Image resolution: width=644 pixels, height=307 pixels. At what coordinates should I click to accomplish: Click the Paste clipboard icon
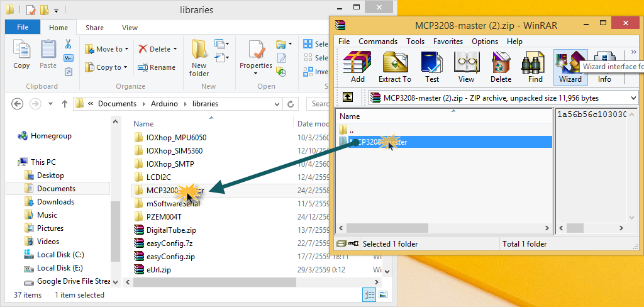click(x=48, y=49)
